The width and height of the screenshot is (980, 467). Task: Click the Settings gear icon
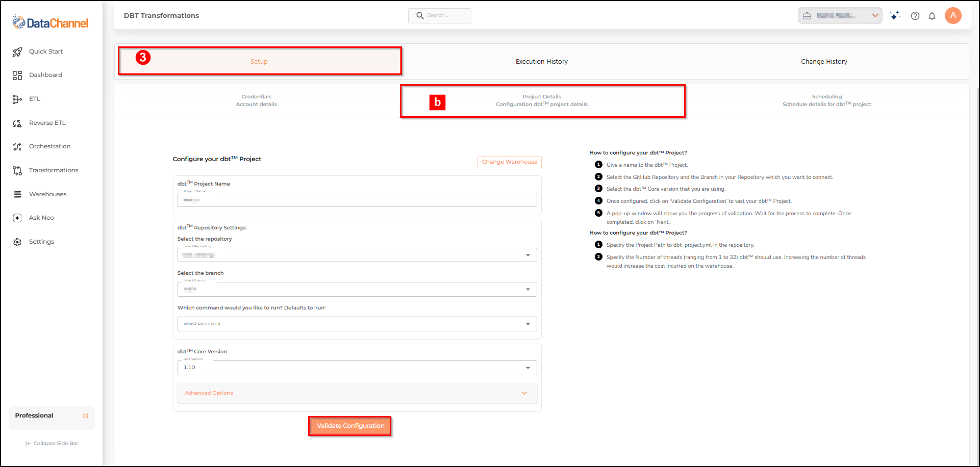(17, 242)
